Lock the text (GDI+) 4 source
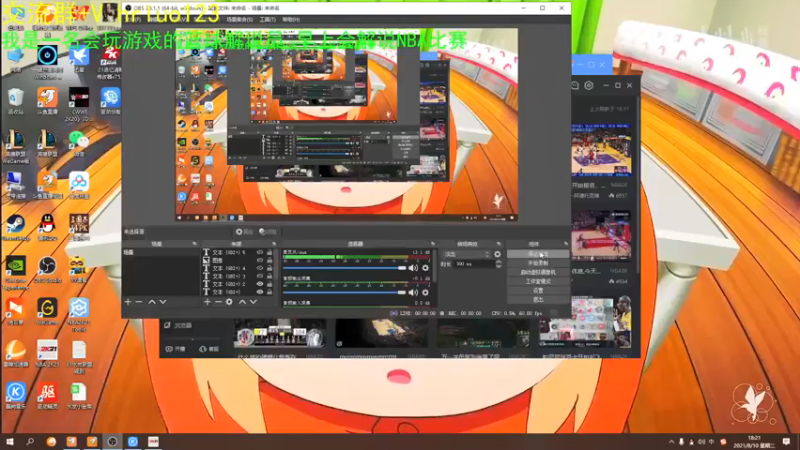 tap(269, 268)
